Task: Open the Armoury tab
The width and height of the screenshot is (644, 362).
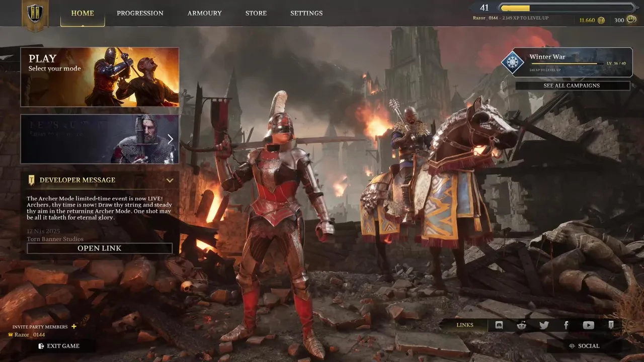Action: (204, 13)
